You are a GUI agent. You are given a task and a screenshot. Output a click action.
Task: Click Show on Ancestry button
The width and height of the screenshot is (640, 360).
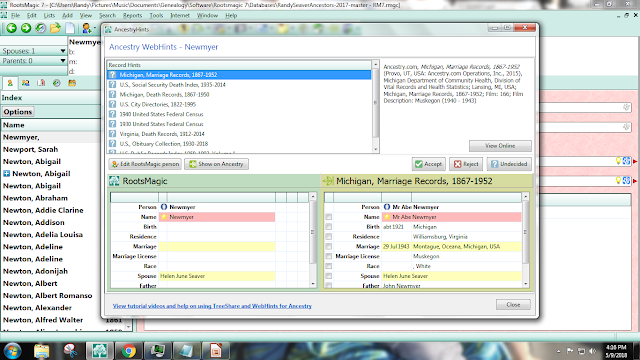[x=216, y=164]
